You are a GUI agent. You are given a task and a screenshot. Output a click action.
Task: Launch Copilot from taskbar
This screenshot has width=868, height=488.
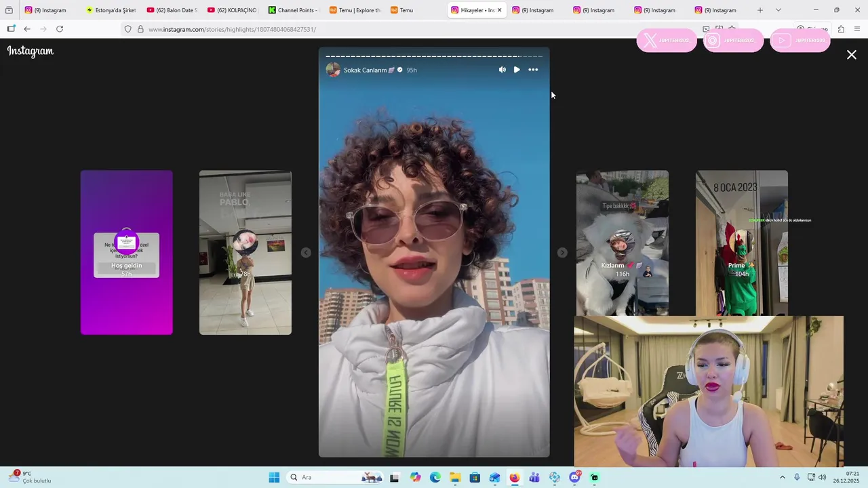(415, 477)
